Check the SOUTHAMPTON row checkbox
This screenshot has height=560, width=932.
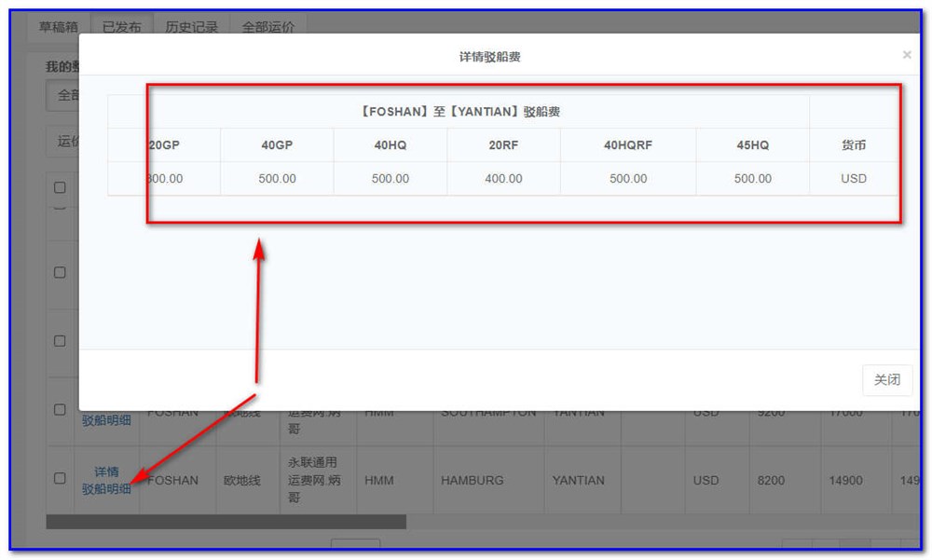click(60, 410)
